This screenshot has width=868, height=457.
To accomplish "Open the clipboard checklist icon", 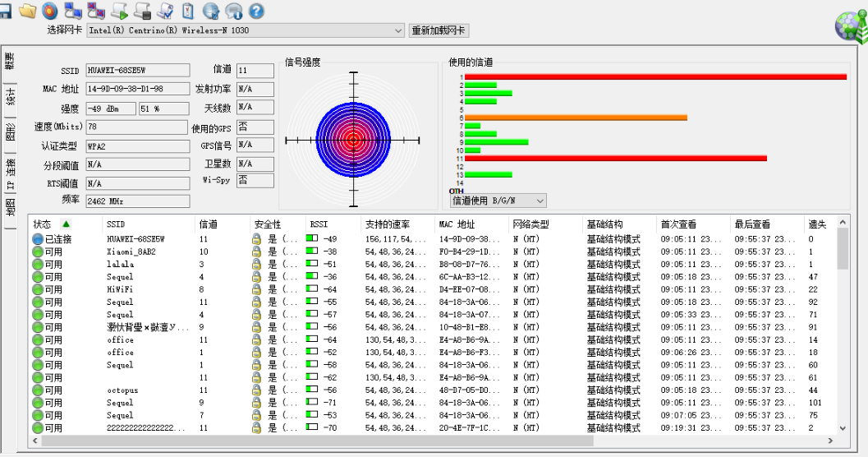I will 188,11.
